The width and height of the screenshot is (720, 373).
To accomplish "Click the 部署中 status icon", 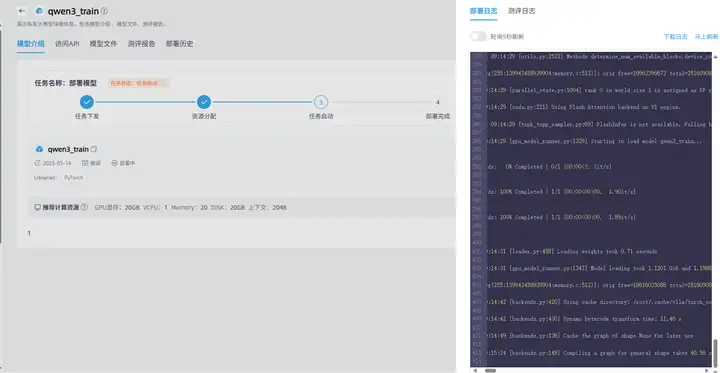I will click(x=114, y=163).
